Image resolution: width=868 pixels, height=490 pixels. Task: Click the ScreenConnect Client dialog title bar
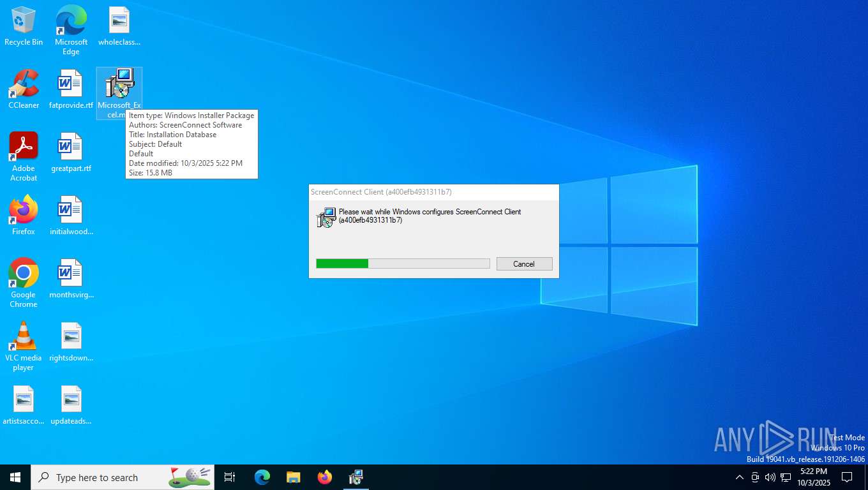pyautogui.click(x=433, y=191)
